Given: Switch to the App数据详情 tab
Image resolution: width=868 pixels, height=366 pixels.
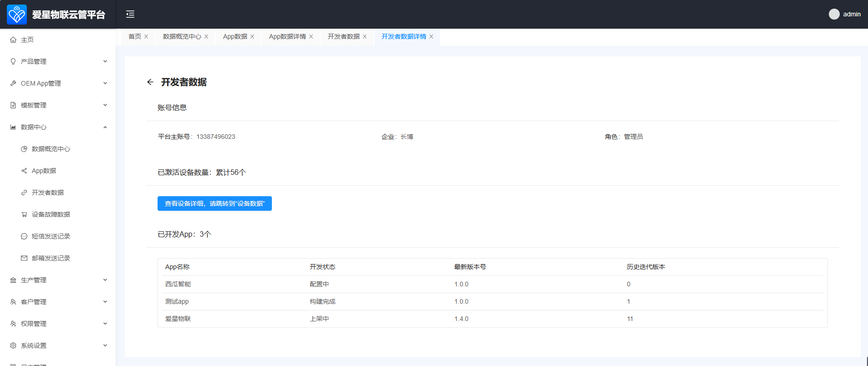Looking at the screenshot, I should 287,36.
